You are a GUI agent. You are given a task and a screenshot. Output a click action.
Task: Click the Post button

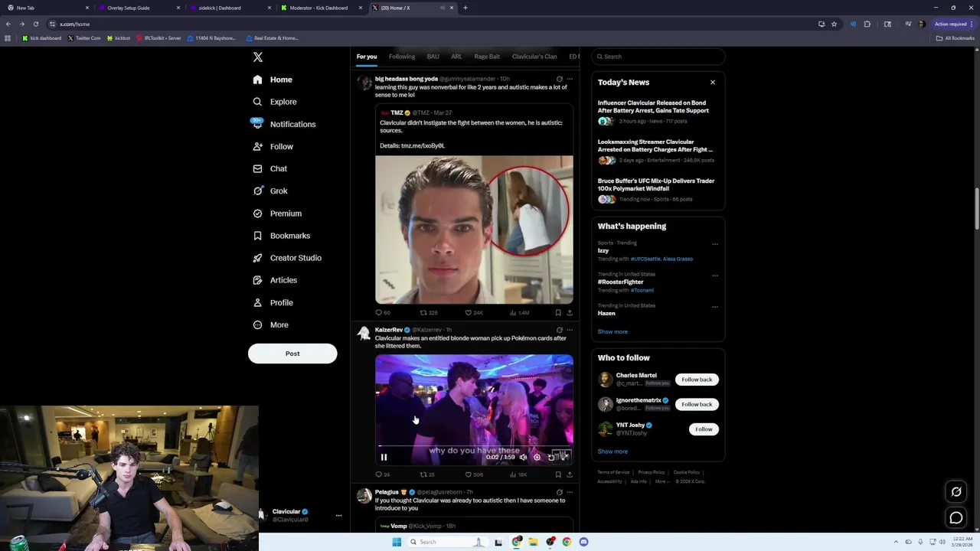(292, 354)
